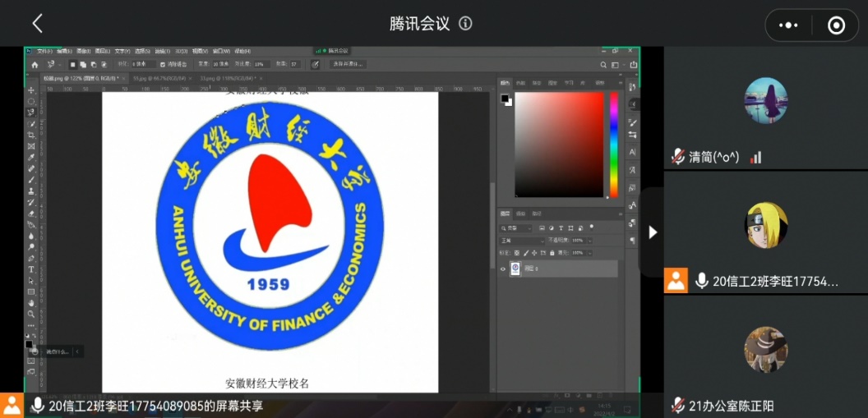Open the Color panel options menu
The width and height of the screenshot is (868, 418).
[x=621, y=83]
